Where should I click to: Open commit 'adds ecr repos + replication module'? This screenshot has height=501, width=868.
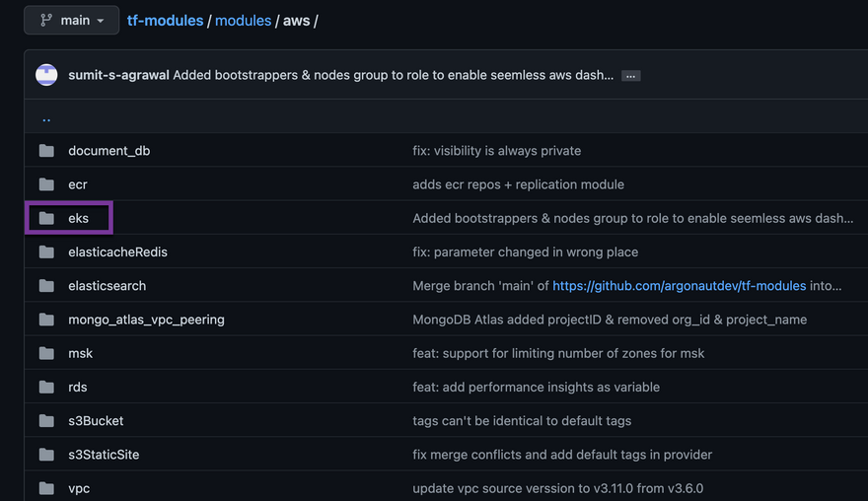518,184
